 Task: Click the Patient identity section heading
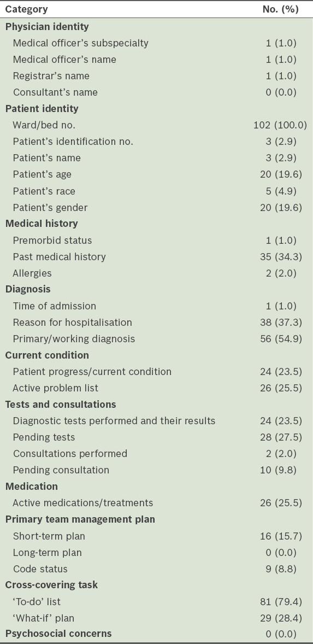[42, 109]
